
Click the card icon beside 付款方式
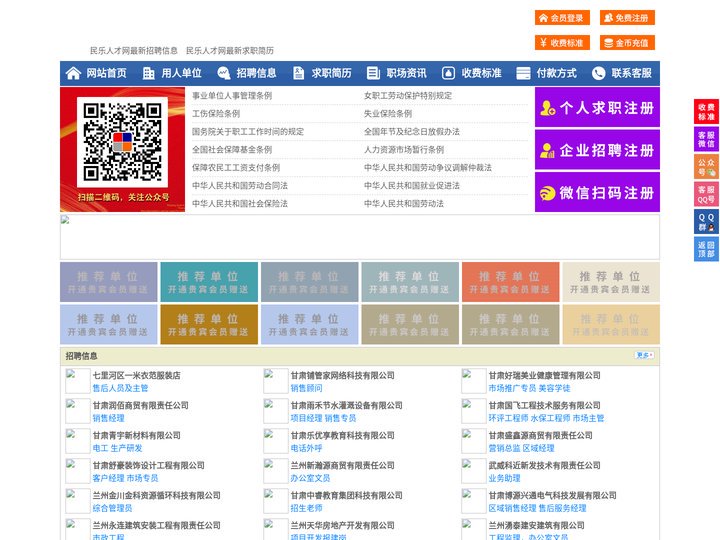(x=523, y=73)
